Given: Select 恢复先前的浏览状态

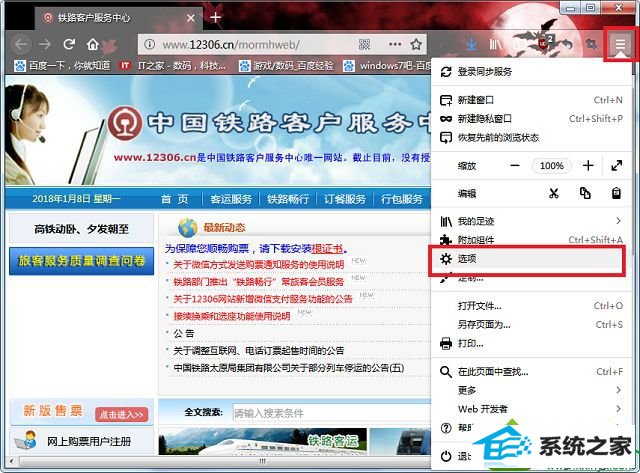Looking at the screenshot, I should 531,138.
